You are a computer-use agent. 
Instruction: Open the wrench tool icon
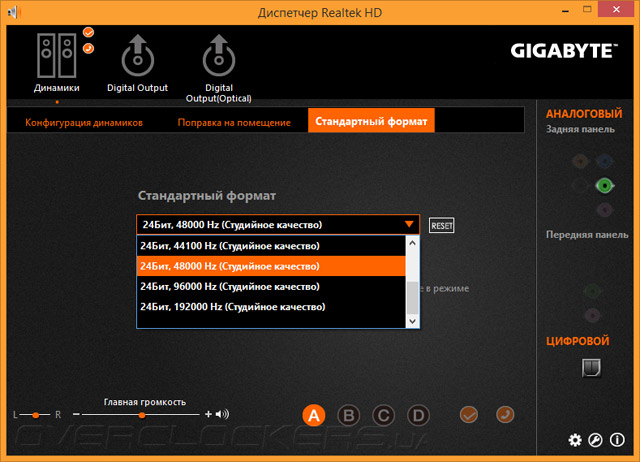click(x=596, y=440)
